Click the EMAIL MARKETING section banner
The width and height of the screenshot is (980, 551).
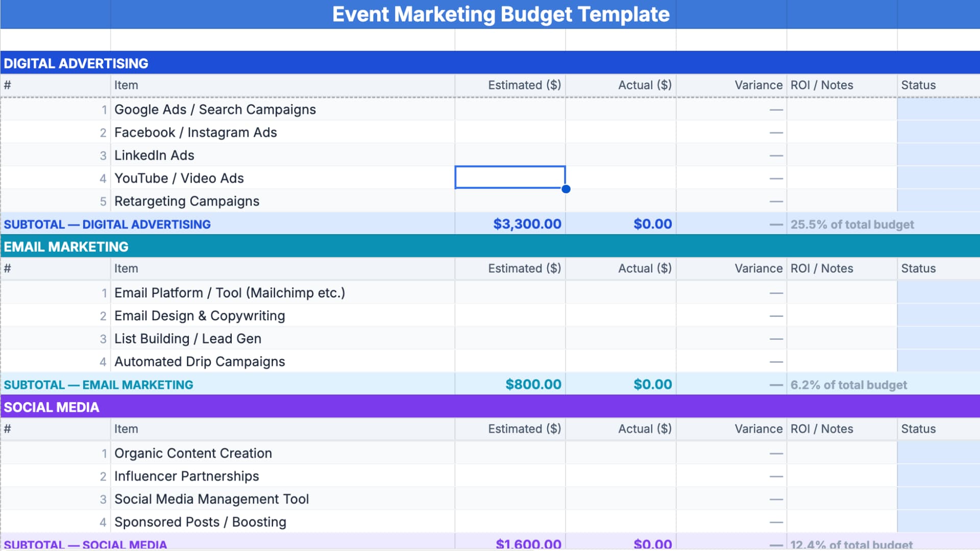(65, 247)
